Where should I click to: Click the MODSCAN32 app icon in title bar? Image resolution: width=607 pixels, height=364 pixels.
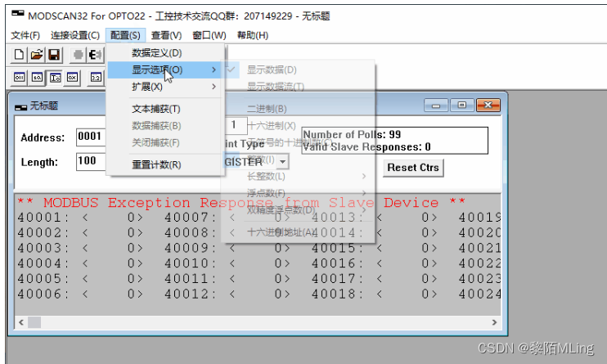(x=18, y=14)
